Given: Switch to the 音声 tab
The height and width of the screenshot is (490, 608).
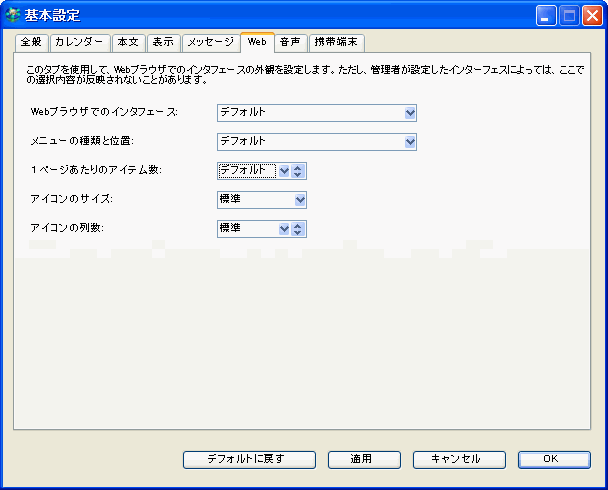Looking at the screenshot, I should click(289, 42).
